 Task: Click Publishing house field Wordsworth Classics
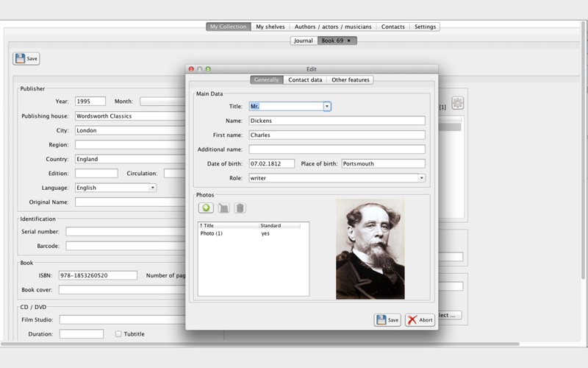pos(130,116)
